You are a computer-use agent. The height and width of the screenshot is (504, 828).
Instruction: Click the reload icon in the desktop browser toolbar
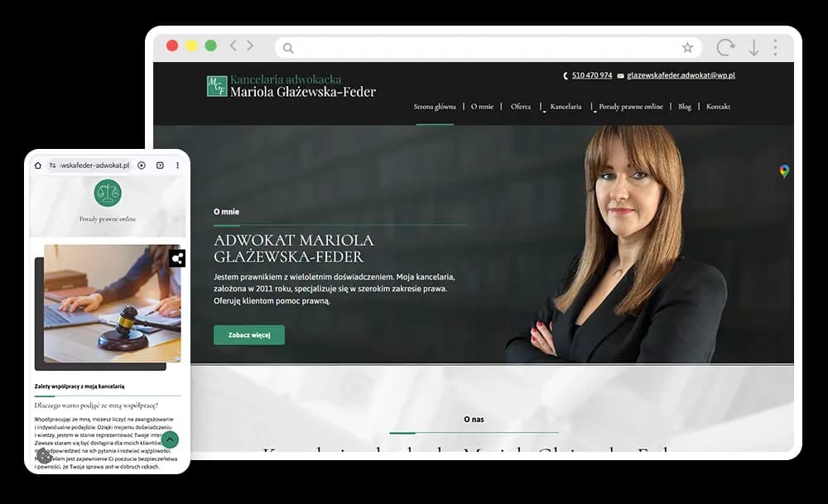point(726,46)
